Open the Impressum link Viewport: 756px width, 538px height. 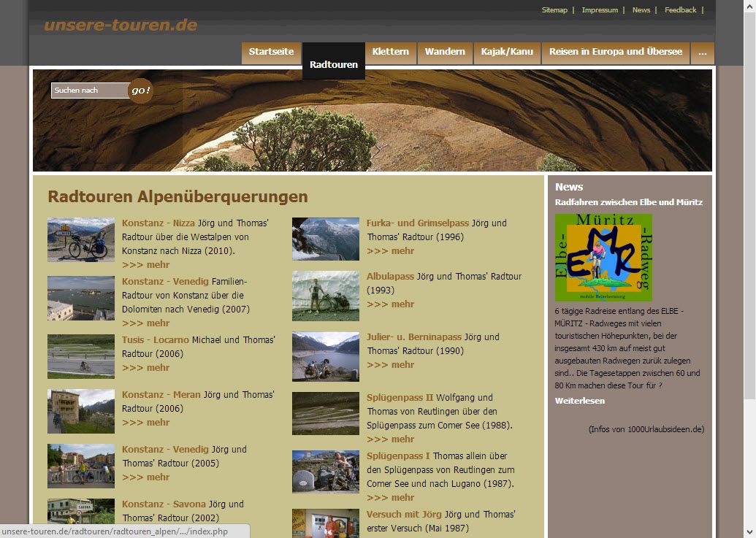(600, 10)
